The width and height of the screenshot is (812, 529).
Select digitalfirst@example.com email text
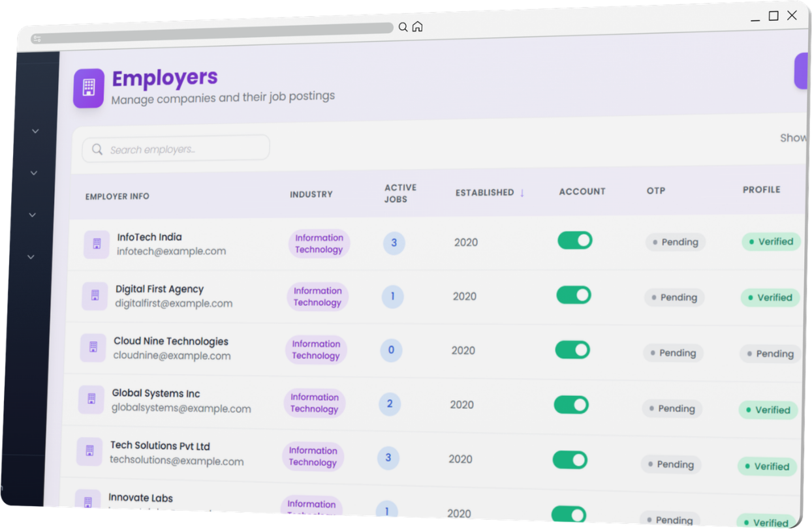174,303
